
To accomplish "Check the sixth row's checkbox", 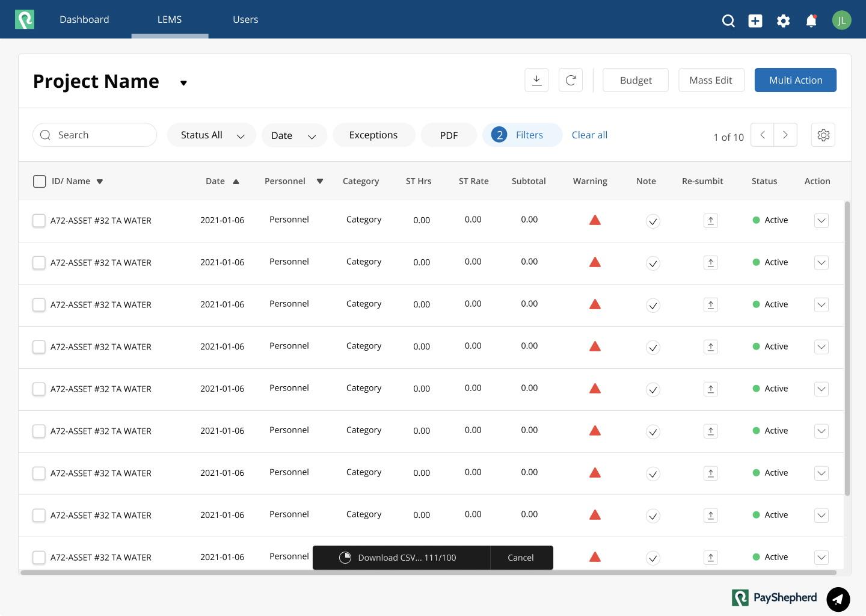I will pos(39,431).
